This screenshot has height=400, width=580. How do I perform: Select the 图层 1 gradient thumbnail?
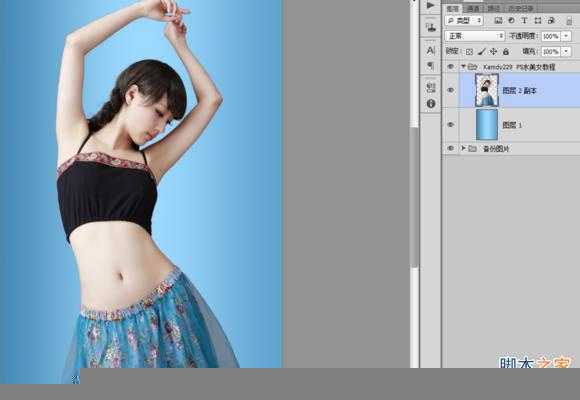click(487, 125)
